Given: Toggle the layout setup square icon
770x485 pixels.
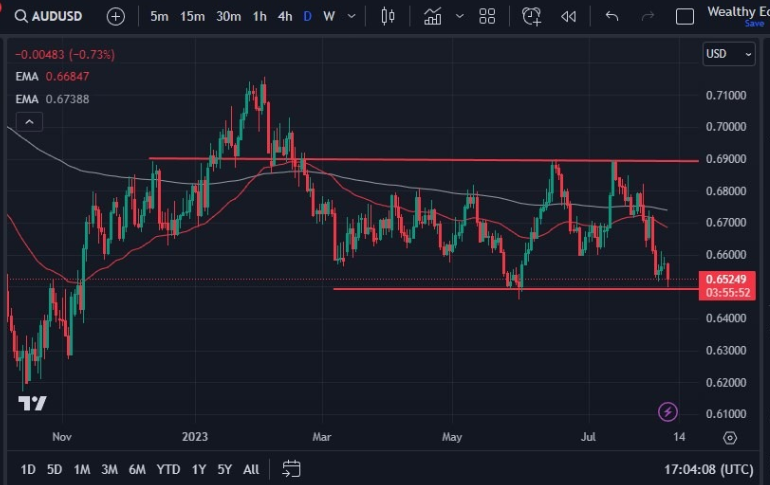Looking at the screenshot, I should coord(685,16).
